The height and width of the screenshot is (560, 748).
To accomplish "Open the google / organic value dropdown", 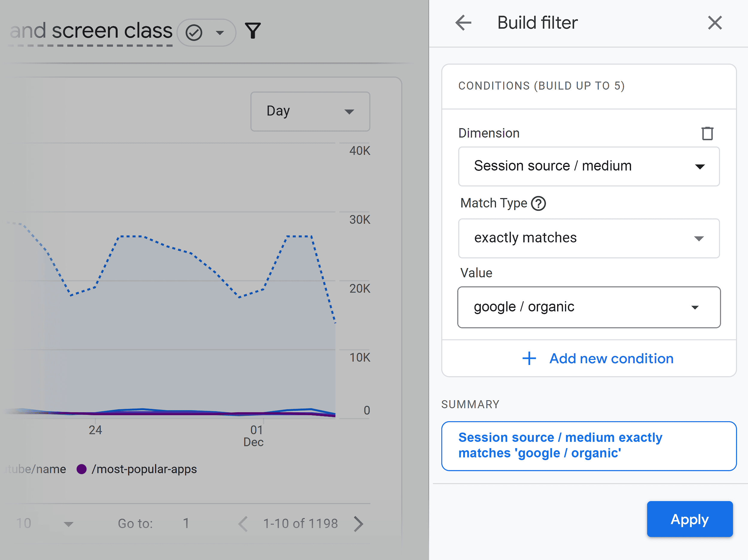I will pos(589,307).
